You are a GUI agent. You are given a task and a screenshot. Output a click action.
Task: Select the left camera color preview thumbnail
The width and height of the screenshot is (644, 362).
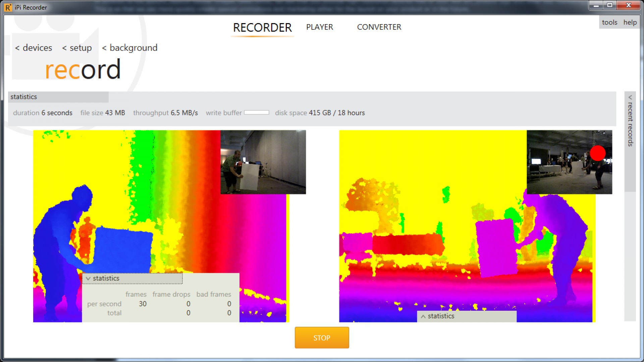click(x=263, y=162)
